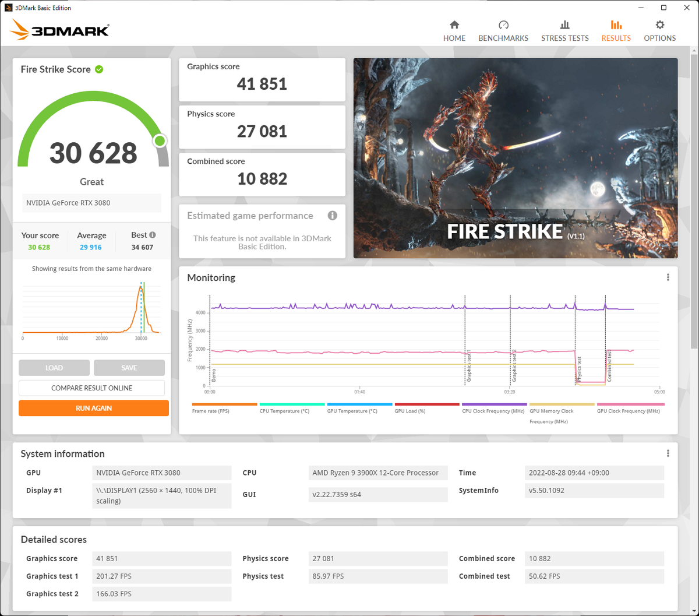
Task: Open the System information three-dot menu
Action: [x=668, y=453]
